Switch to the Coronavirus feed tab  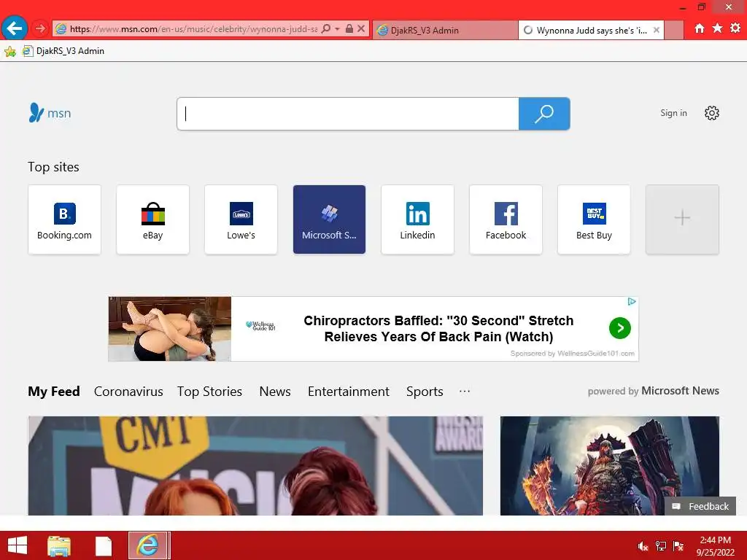[128, 392]
